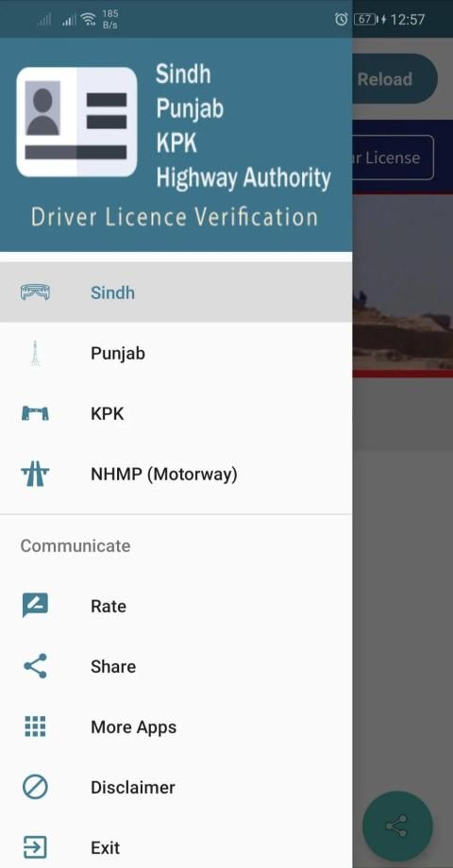Viewport: 453px width, 868px height.
Task: Choose the KPK menu entry
Action: click(x=176, y=413)
